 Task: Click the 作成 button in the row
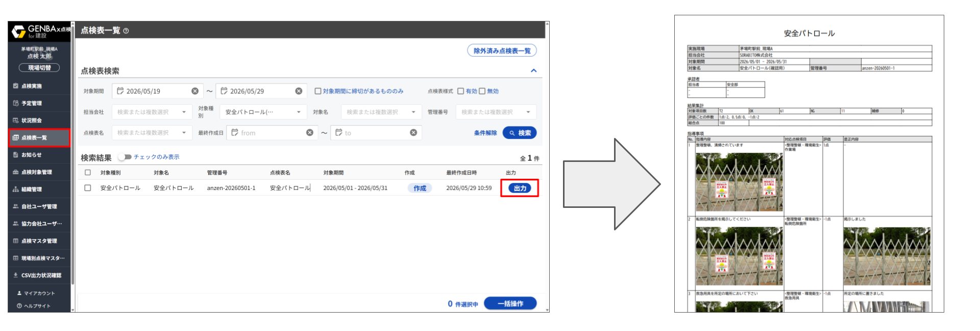click(x=420, y=188)
